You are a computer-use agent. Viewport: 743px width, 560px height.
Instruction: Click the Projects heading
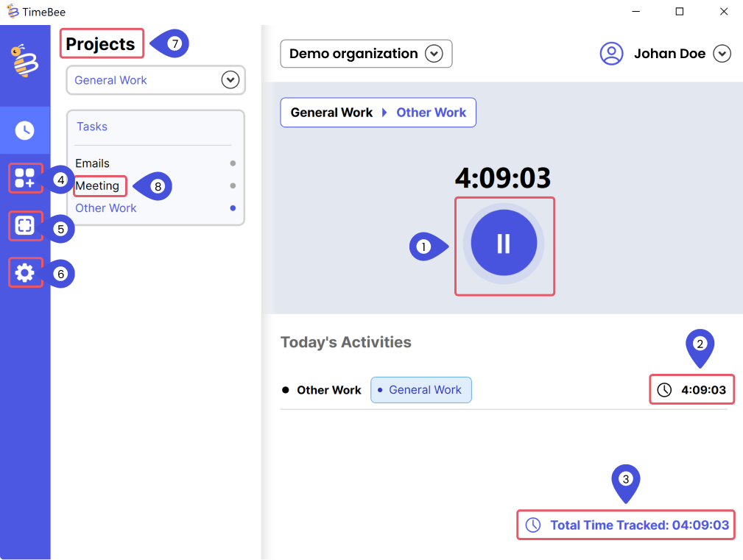pos(101,43)
